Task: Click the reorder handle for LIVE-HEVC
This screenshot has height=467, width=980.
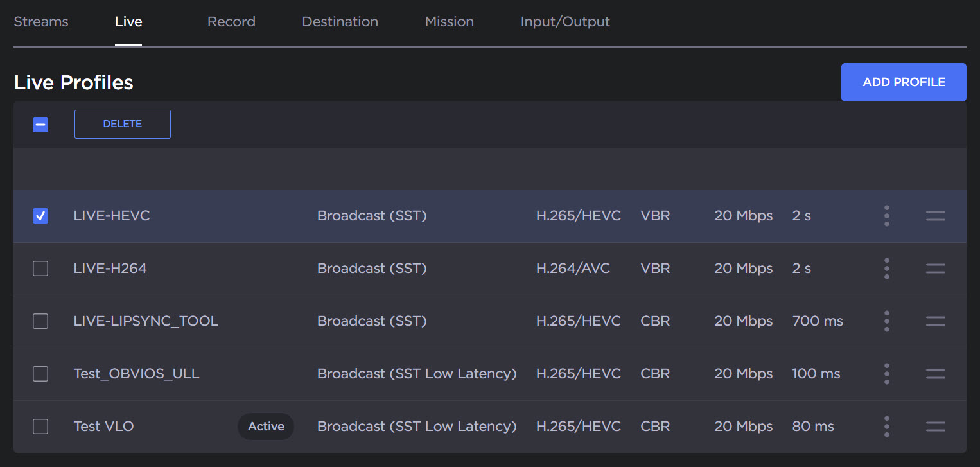Action: [935, 216]
